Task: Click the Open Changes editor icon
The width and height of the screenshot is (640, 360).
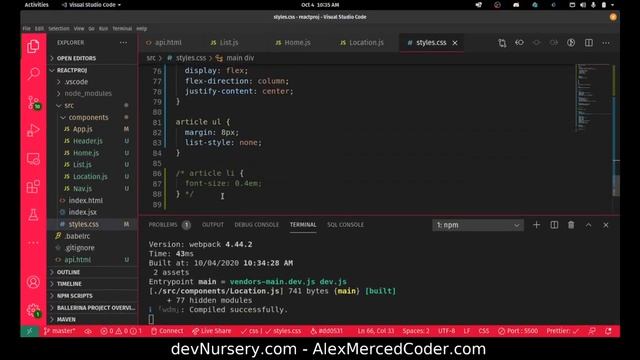Action: (x=502, y=42)
